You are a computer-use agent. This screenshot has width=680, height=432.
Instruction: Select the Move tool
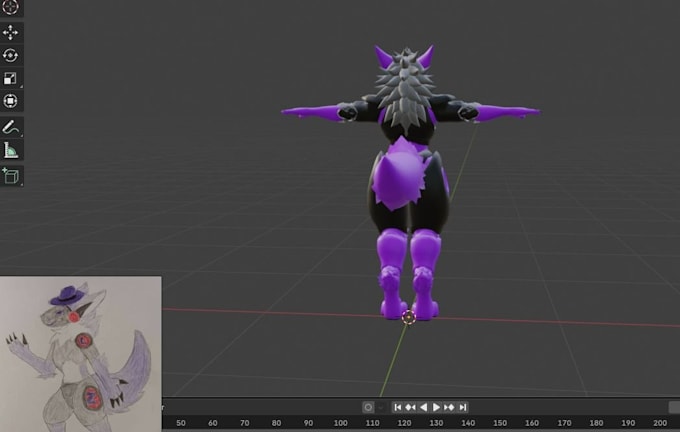[10, 33]
